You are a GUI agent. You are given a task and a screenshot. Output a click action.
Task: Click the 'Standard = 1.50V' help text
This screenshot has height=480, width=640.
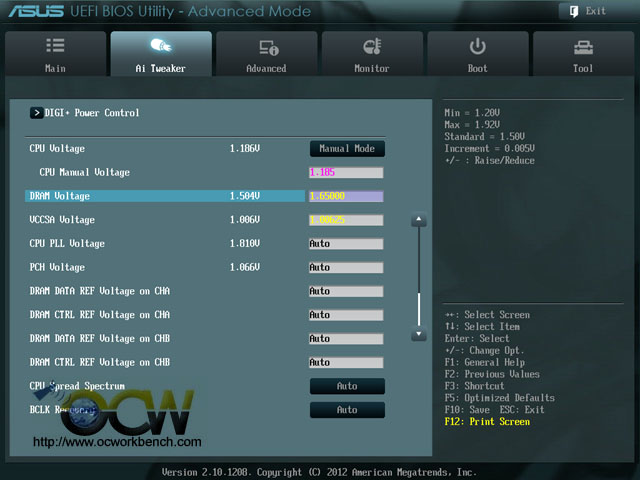point(484,137)
